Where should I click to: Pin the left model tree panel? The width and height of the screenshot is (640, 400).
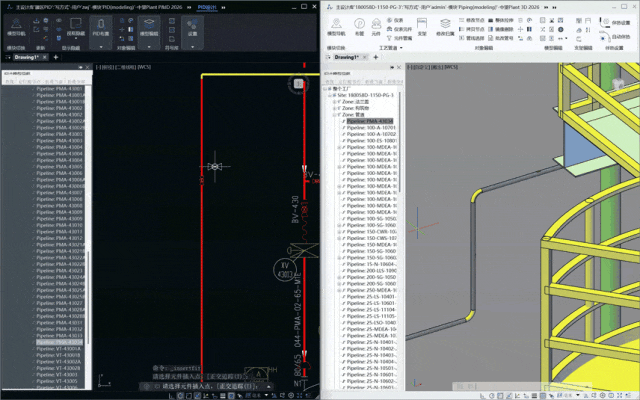click(80, 67)
